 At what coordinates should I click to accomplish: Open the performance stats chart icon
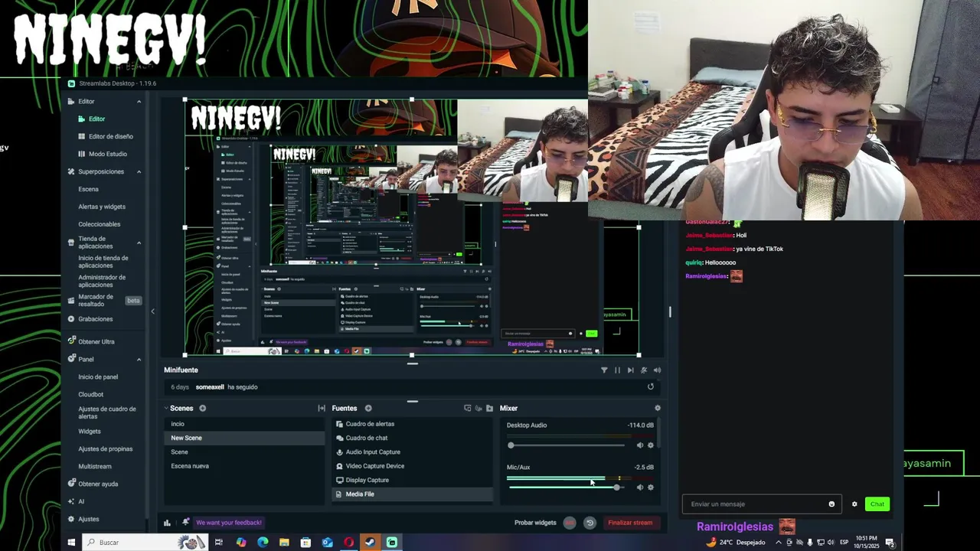[x=167, y=523]
